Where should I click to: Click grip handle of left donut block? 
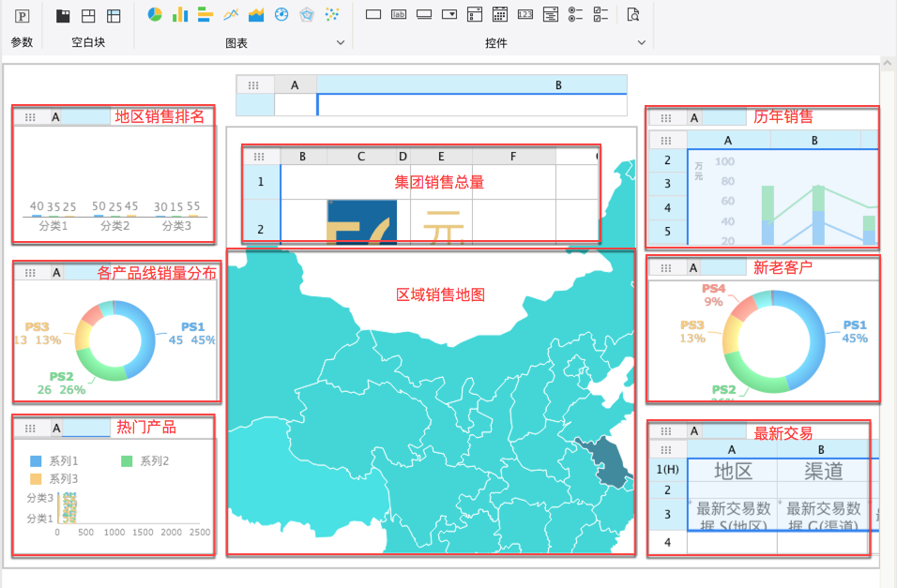pos(30,273)
